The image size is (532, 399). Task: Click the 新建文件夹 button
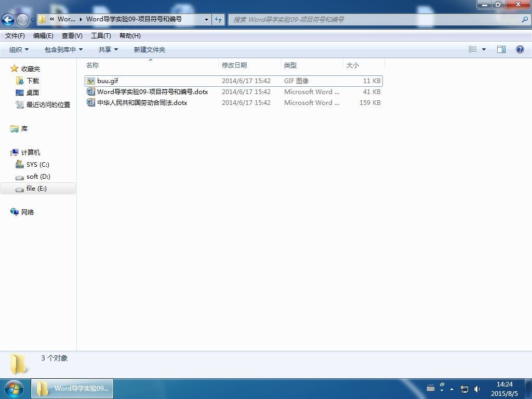[149, 49]
